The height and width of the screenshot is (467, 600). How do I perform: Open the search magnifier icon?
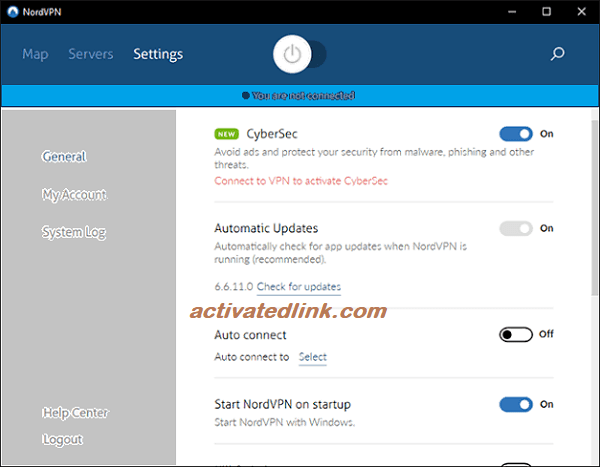(x=558, y=54)
